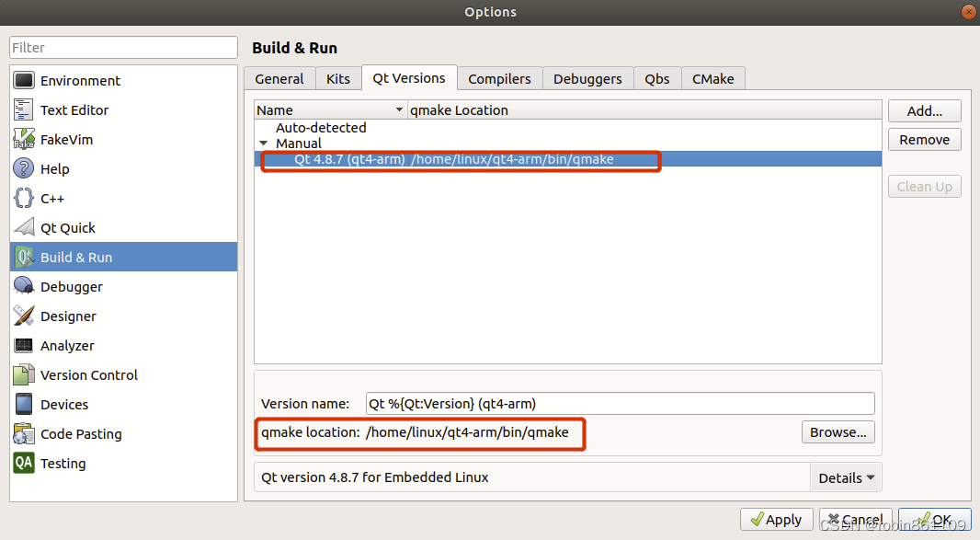Remove the selected Qt version
This screenshot has height=540, width=980.
tap(924, 140)
